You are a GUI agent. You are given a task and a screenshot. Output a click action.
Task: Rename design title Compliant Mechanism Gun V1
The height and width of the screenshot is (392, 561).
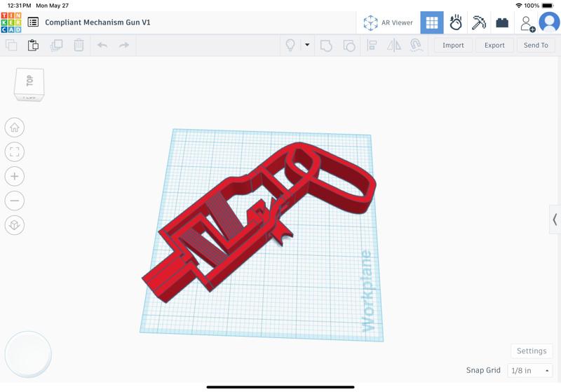coord(97,22)
